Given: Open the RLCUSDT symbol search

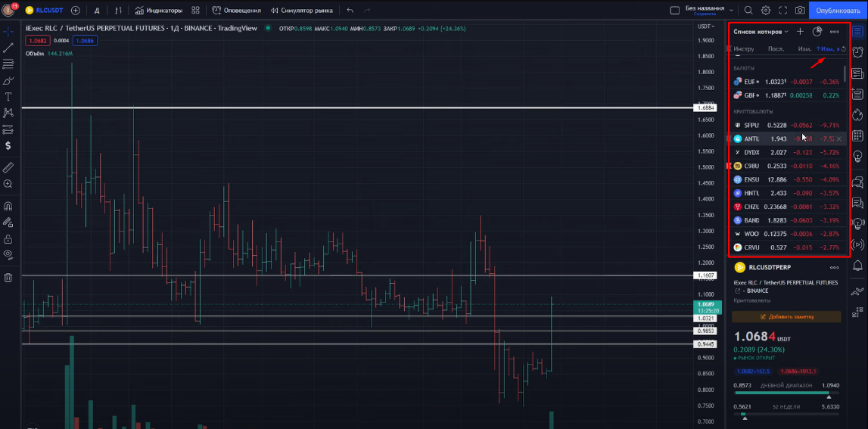Looking at the screenshot, I should tap(45, 11).
